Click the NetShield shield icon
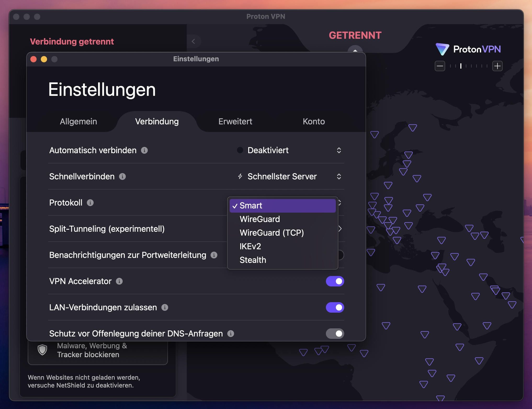Screen dimensions: 532x409 point(42,350)
